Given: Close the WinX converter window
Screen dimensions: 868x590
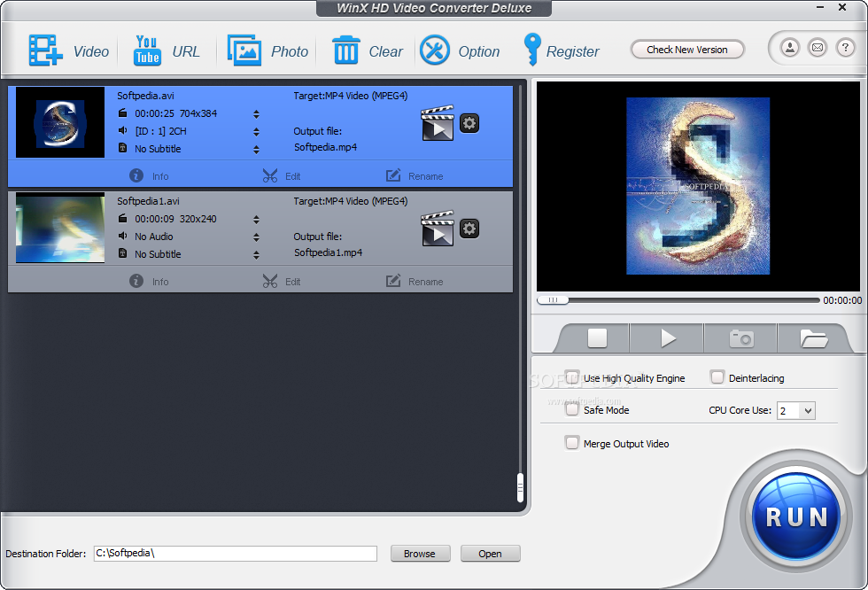Looking at the screenshot, I should pos(842,8).
